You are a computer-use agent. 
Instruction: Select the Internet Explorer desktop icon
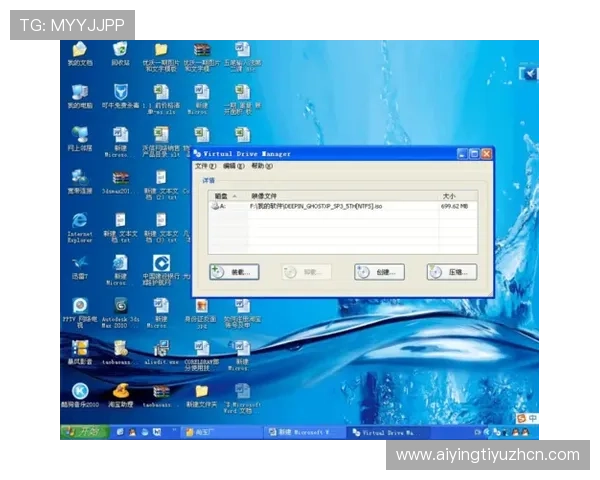tap(79, 221)
